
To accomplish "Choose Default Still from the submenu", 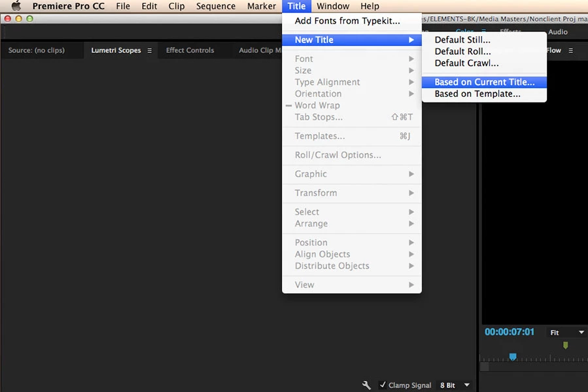I will [484, 40].
